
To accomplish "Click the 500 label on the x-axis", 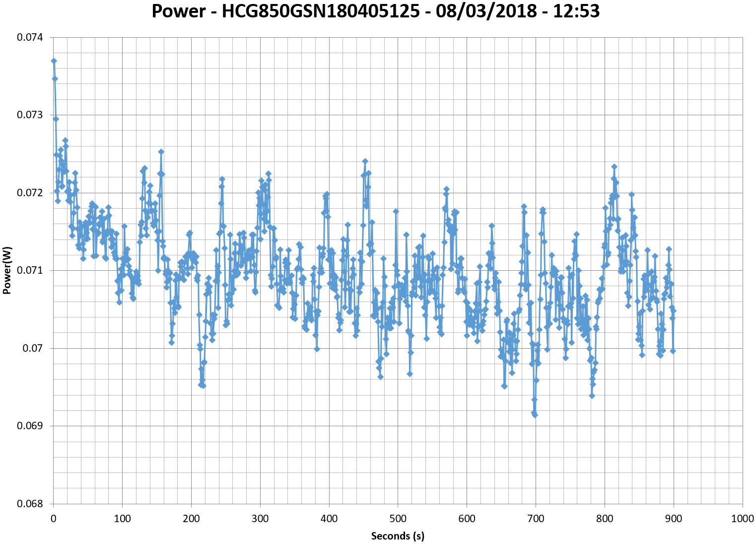I will point(398,519).
